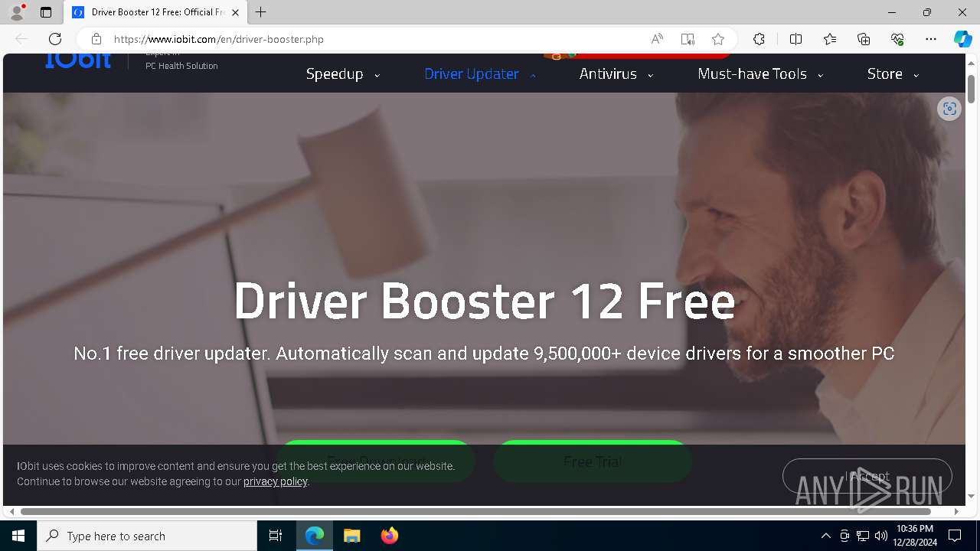The width and height of the screenshot is (980, 551).
Task: Refresh the current page
Action: 55,39
